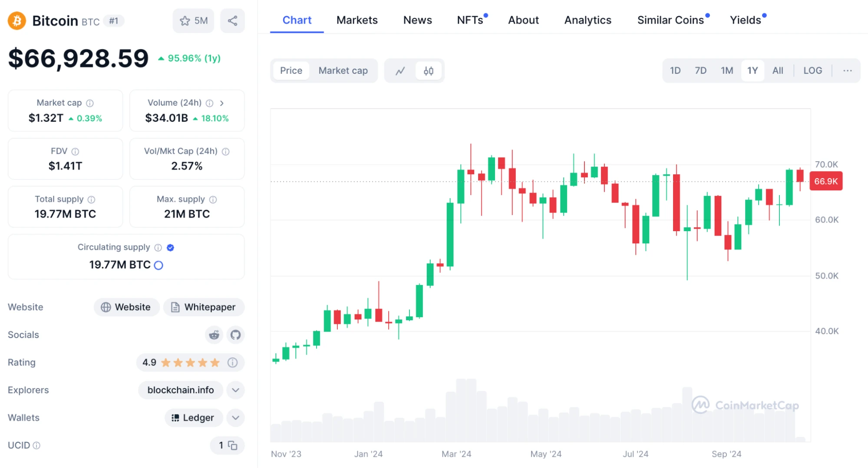Open Volume (24h) chevron arrow
This screenshot has height=468, width=868.
tap(222, 103)
